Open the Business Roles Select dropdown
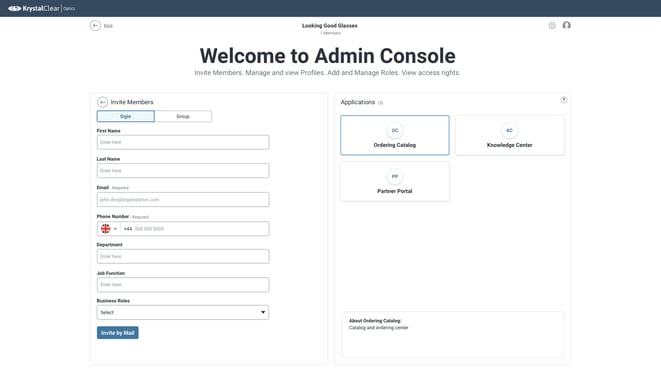The height and width of the screenshot is (372, 661). 183,313
